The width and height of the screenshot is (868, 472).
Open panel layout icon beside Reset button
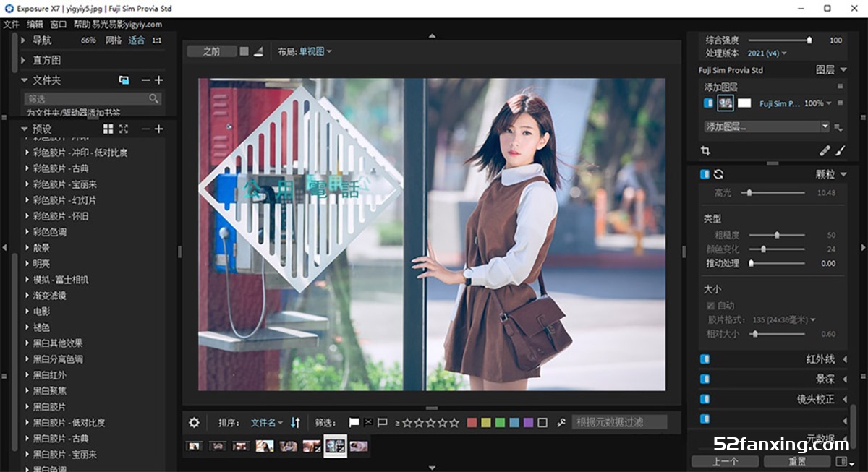pyautogui.click(x=841, y=461)
